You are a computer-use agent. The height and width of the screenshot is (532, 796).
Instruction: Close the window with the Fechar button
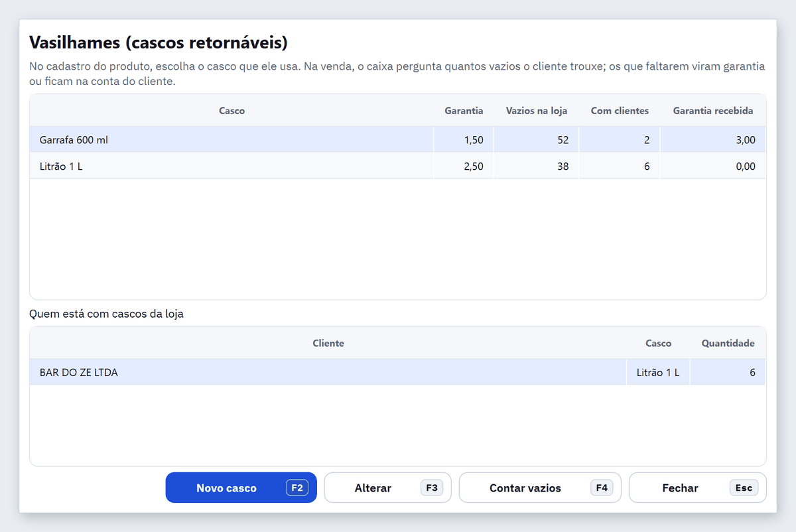pyautogui.click(x=697, y=488)
